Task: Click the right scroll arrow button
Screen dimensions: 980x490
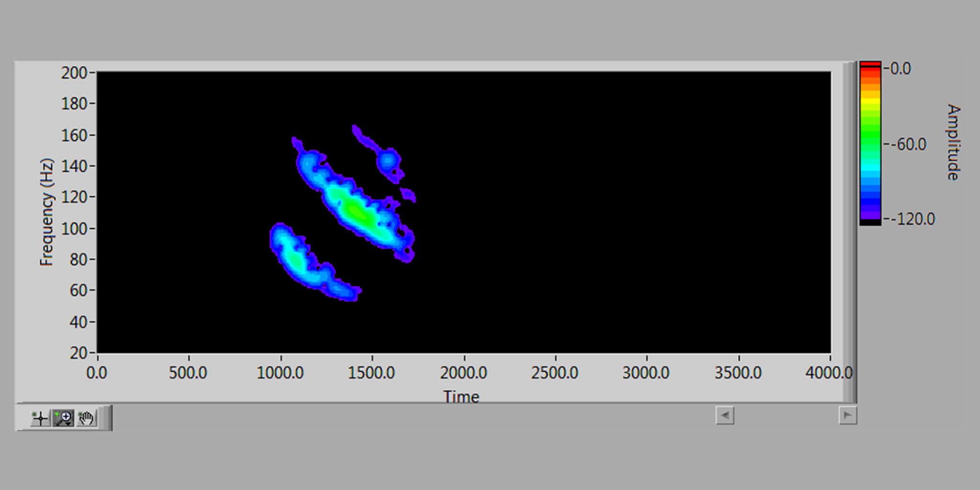Action: point(847,415)
